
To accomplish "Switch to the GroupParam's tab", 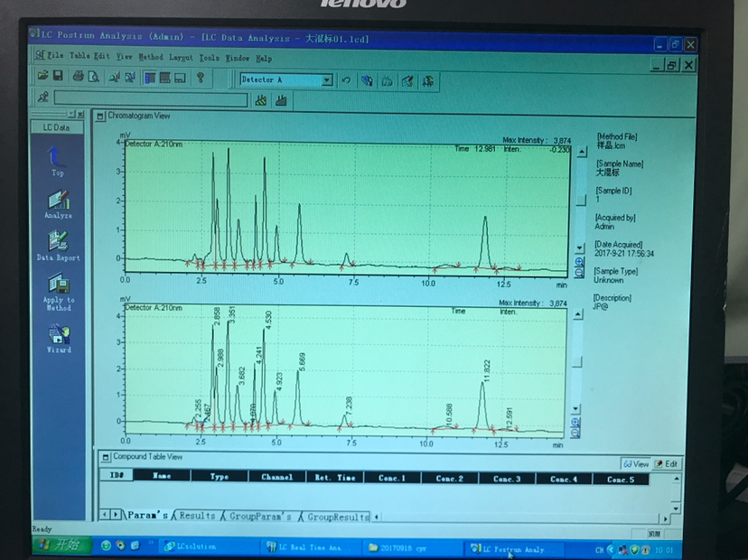I will (260, 516).
